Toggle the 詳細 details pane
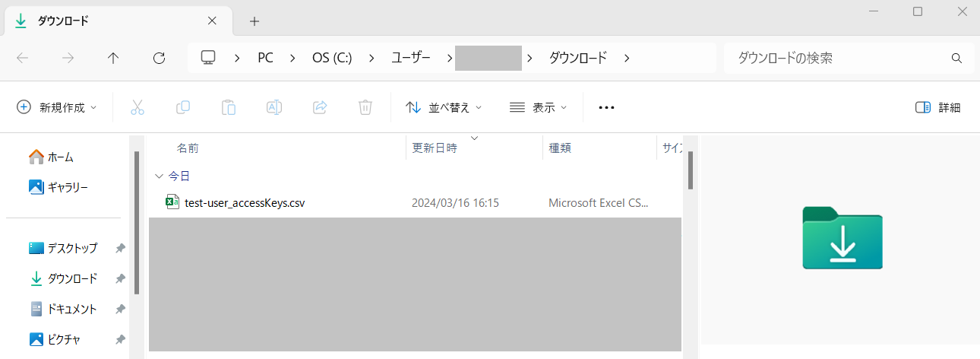The image size is (980, 359). (938, 107)
